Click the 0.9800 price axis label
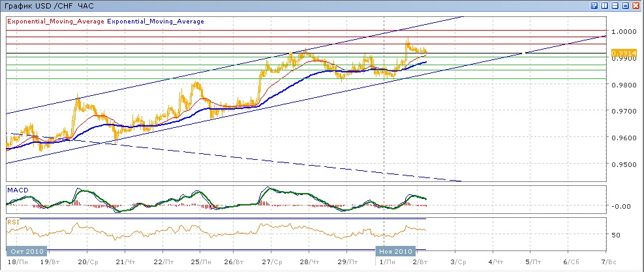The image size is (644, 272). [x=624, y=85]
